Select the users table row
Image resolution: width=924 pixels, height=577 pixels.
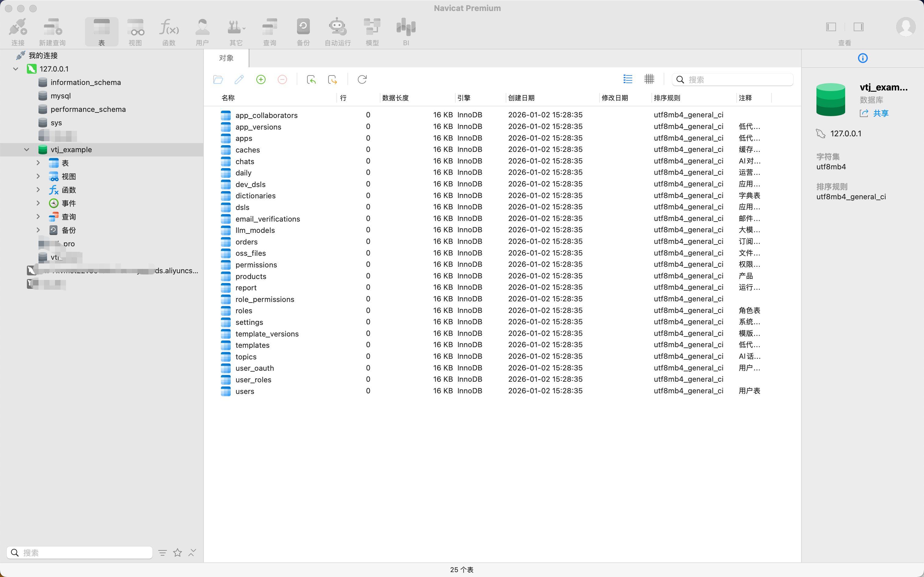pos(244,391)
